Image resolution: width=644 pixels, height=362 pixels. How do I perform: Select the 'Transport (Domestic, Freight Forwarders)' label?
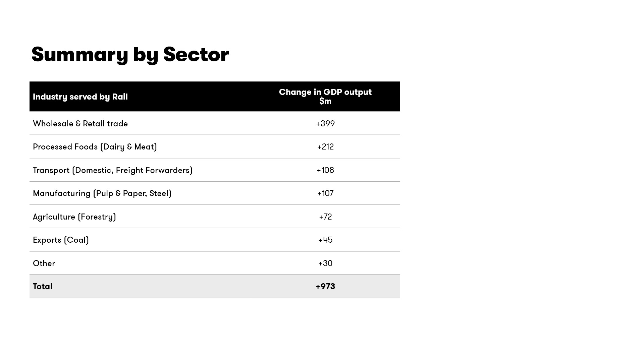coord(113,170)
